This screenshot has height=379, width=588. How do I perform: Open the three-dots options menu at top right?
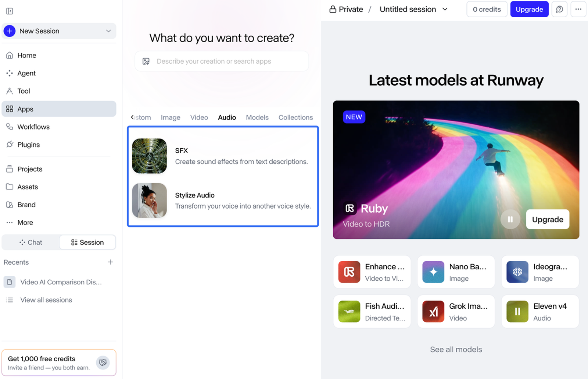point(578,9)
